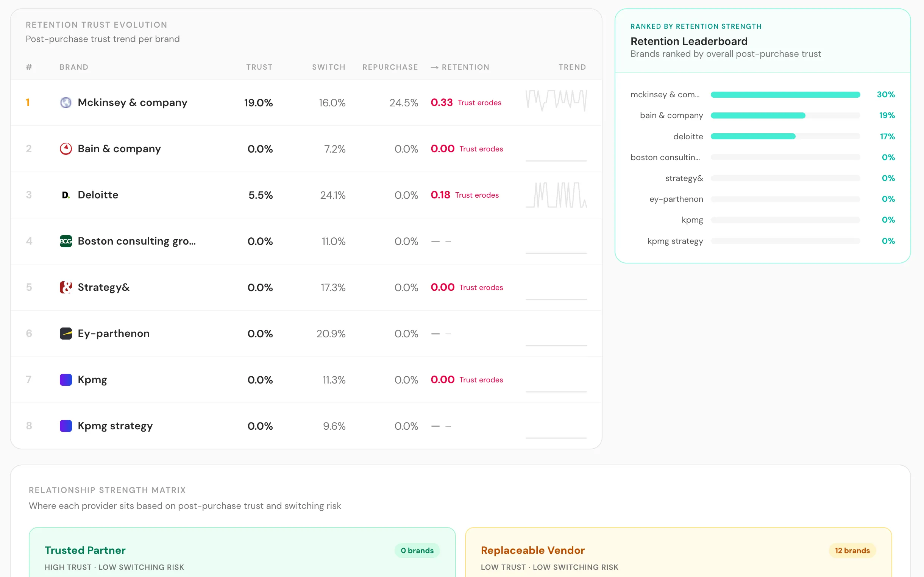Click the 19% value in leaderboard

pyautogui.click(x=887, y=115)
